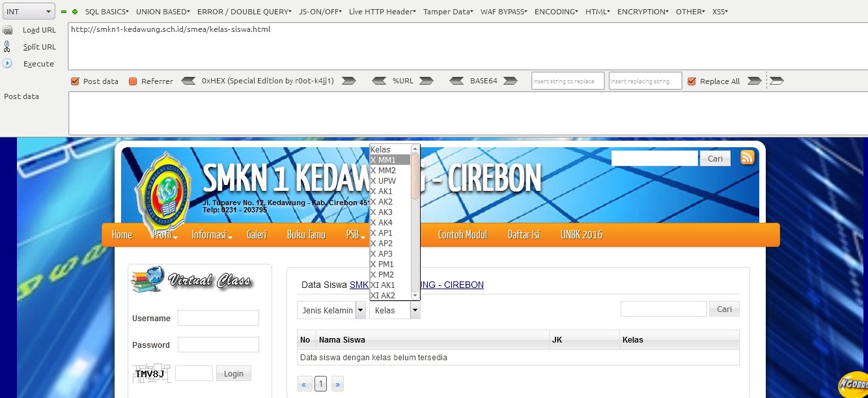Open the ERROR / DOUBLE QUERY menu
Image resolution: width=868 pixels, height=398 pixels.
[245, 12]
